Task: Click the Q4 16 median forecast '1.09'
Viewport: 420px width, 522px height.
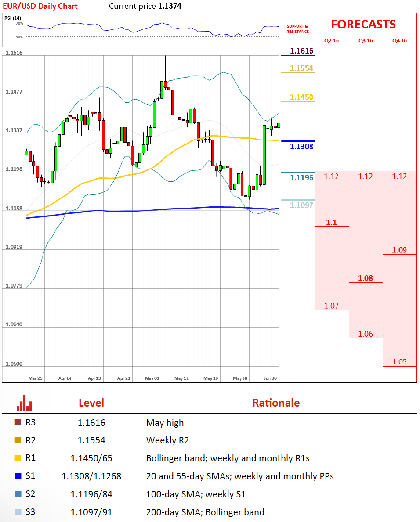Action: point(399,250)
